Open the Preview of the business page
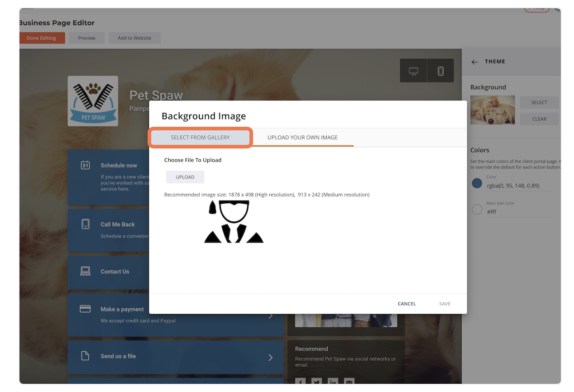Image resolution: width=574 pixels, height=392 pixels. [x=87, y=38]
